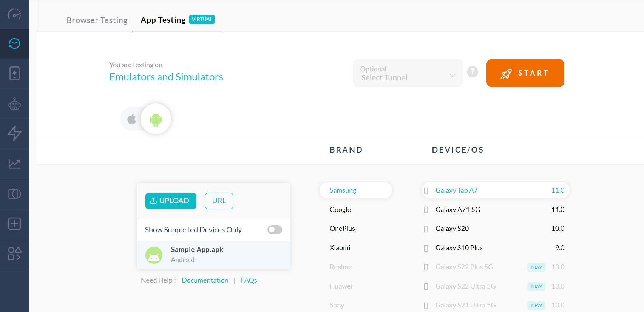
Task: Choose Galaxy S22 Plus 5G device
Action: pyautogui.click(x=496, y=267)
